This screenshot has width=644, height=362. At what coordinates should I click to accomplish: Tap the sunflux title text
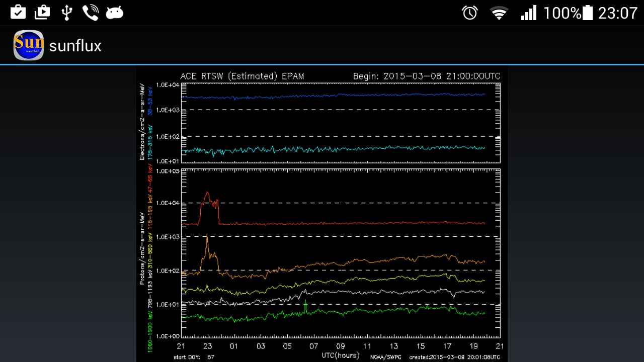pos(75,46)
